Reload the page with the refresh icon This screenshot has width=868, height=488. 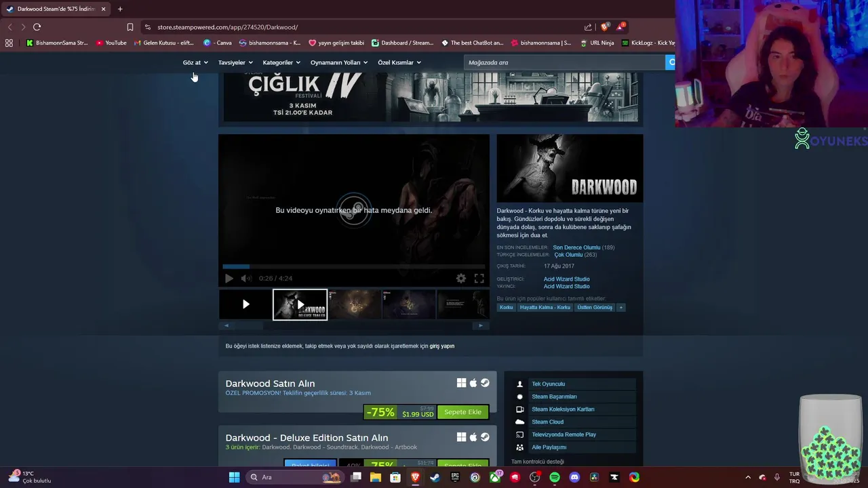[x=37, y=27]
